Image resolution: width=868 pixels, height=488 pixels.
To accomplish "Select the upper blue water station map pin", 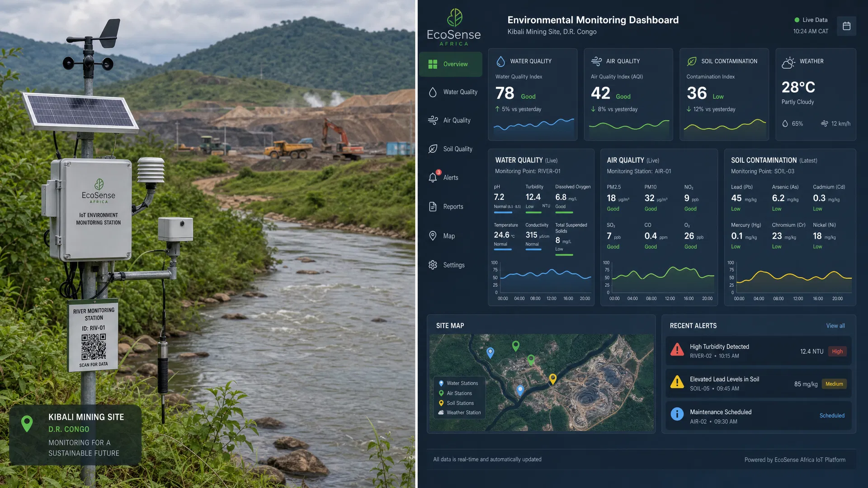I will [490, 352].
